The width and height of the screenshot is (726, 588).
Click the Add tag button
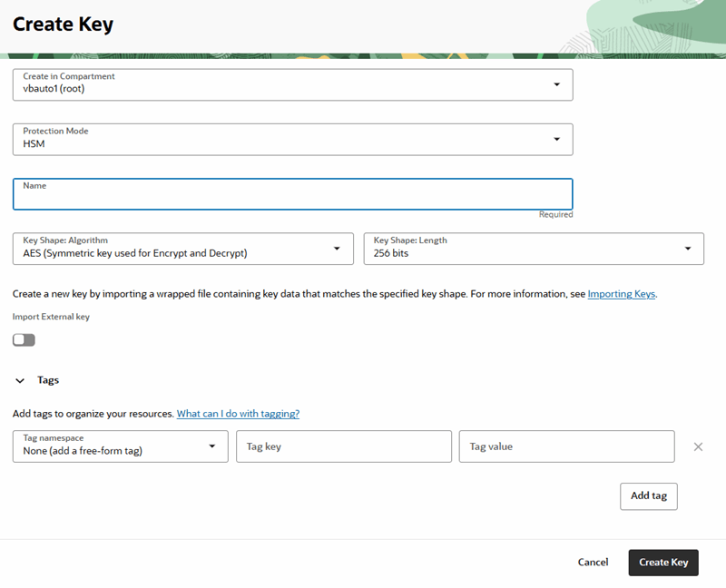(x=648, y=496)
